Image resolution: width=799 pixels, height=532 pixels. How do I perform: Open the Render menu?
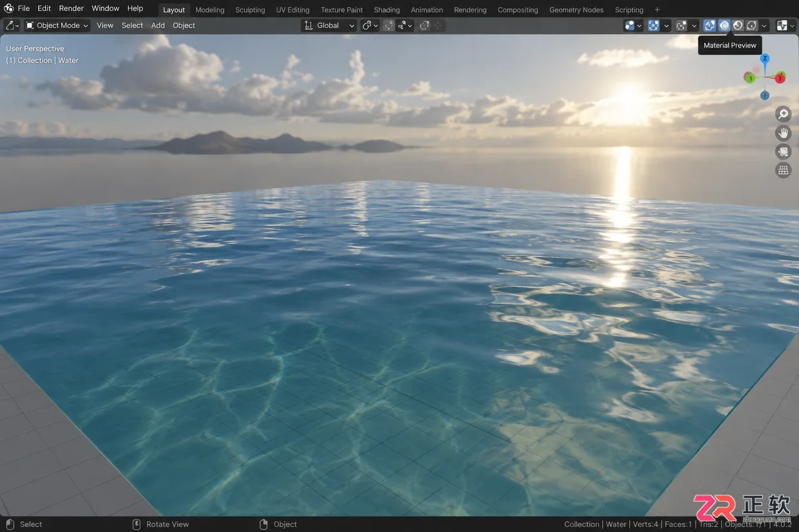pos(71,8)
